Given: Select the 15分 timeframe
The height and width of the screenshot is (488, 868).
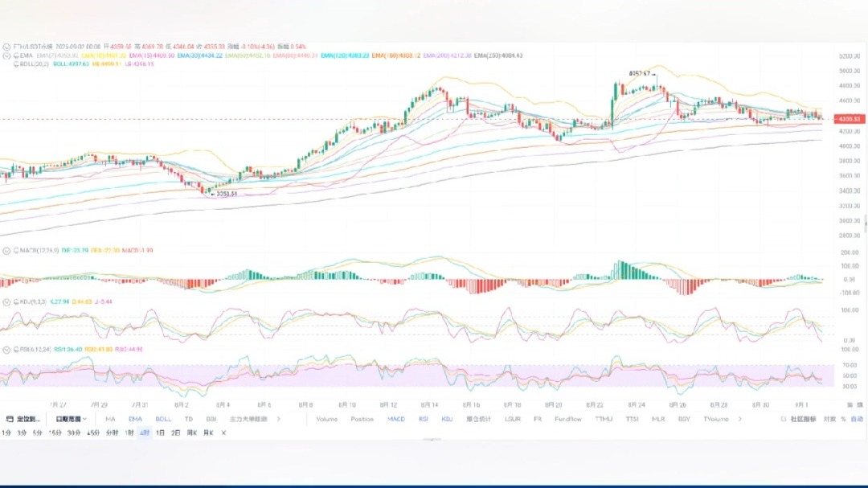Looking at the screenshot, I should (55, 433).
